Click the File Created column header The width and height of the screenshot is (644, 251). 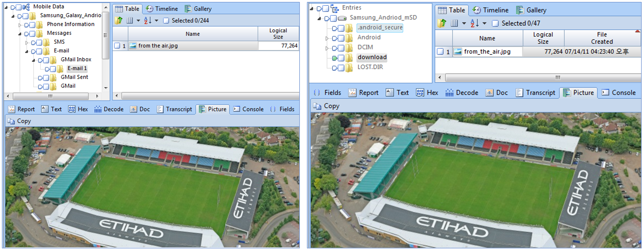click(x=602, y=38)
